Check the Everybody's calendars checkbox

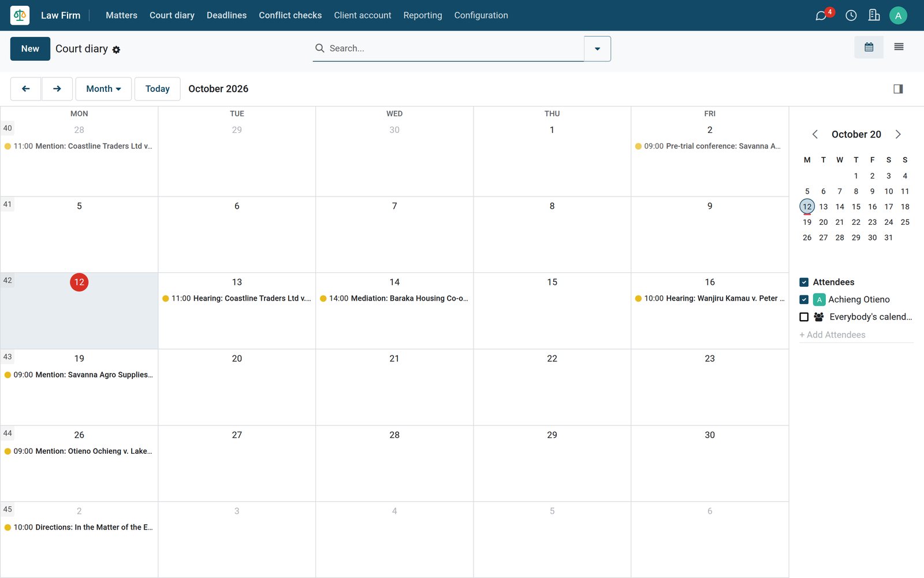[x=804, y=317]
